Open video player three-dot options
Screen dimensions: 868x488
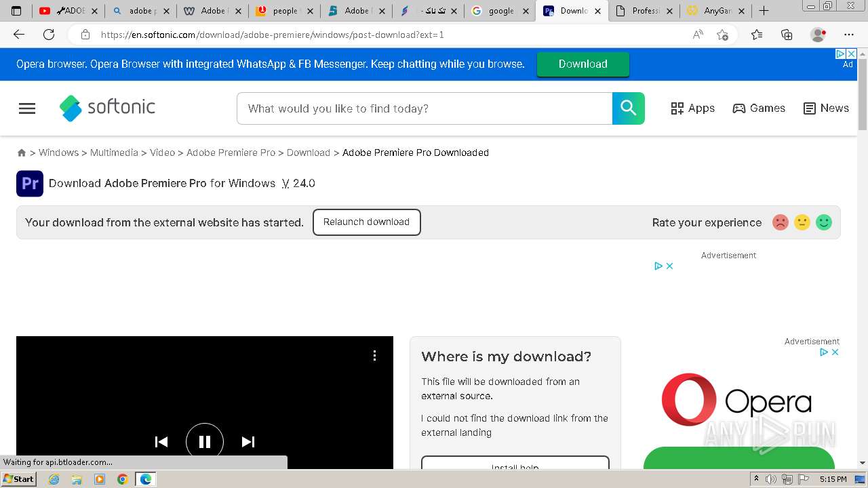pyautogui.click(x=374, y=355)
